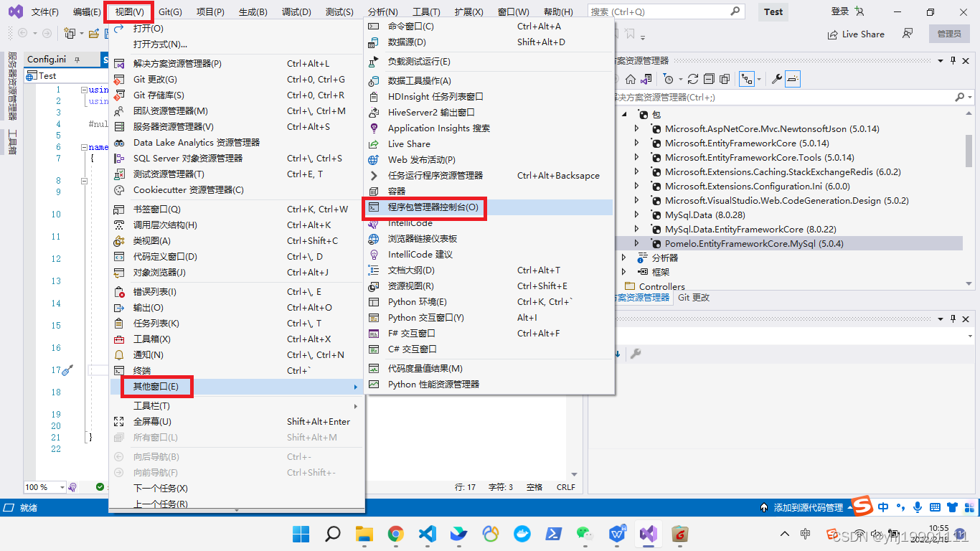The image size is (980, 551).
Task: Open the 服务器资源管理器 side tab
Action: point(12,85)
